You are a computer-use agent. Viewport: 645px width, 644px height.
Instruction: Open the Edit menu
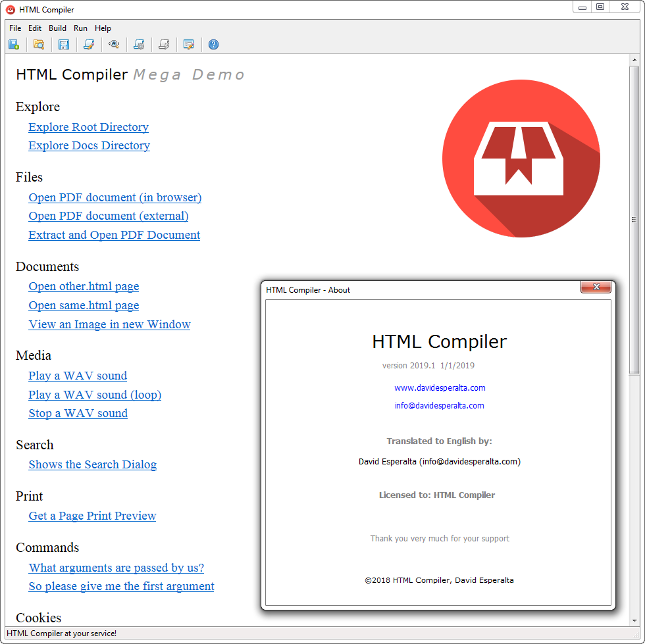(x=34, y=28)
